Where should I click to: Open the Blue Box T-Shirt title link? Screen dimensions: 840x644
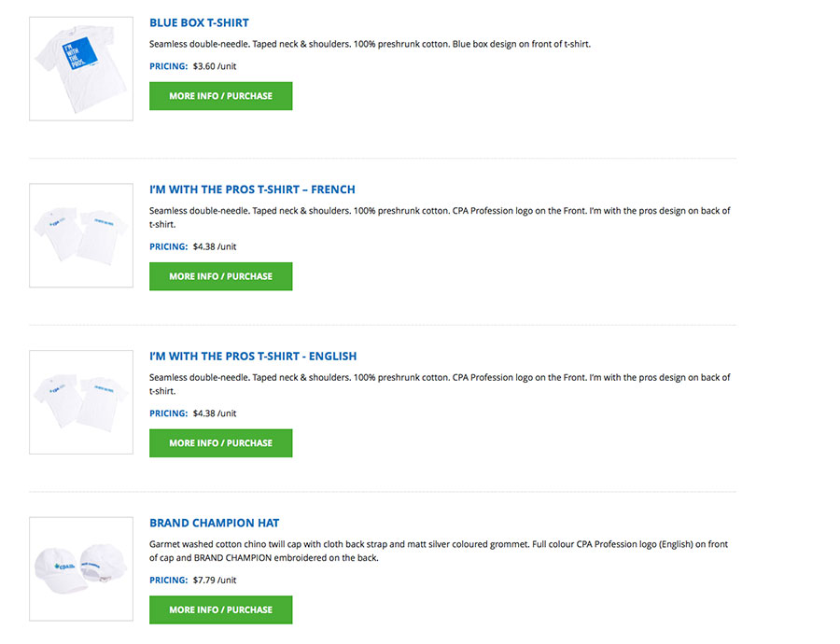[199, 22]
